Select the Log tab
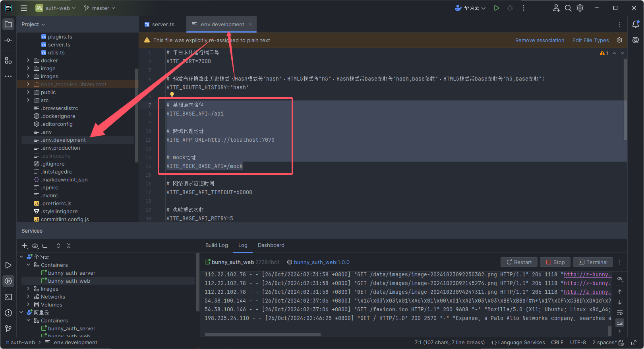 [x=243, y=245]
